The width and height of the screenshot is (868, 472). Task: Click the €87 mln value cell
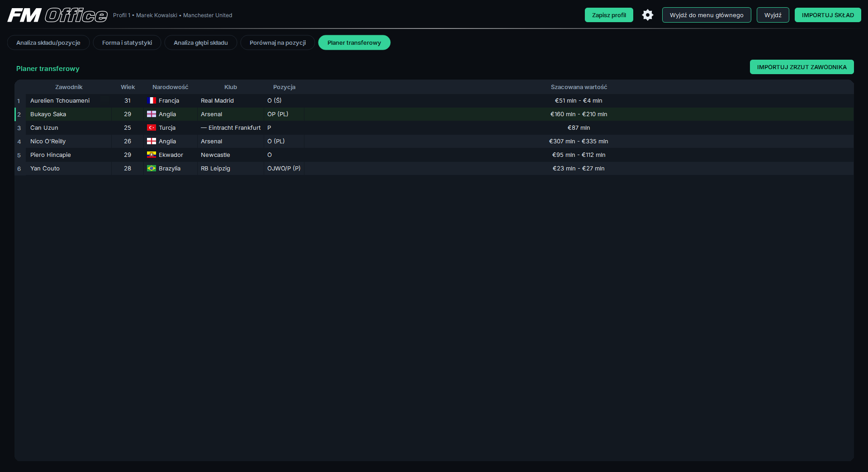point(579,127)
